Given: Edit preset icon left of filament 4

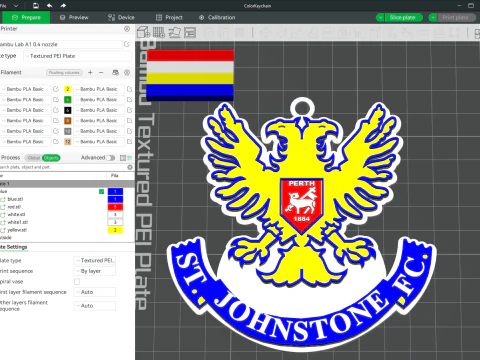Looking at the screenshot, I should tap(56, 100).
